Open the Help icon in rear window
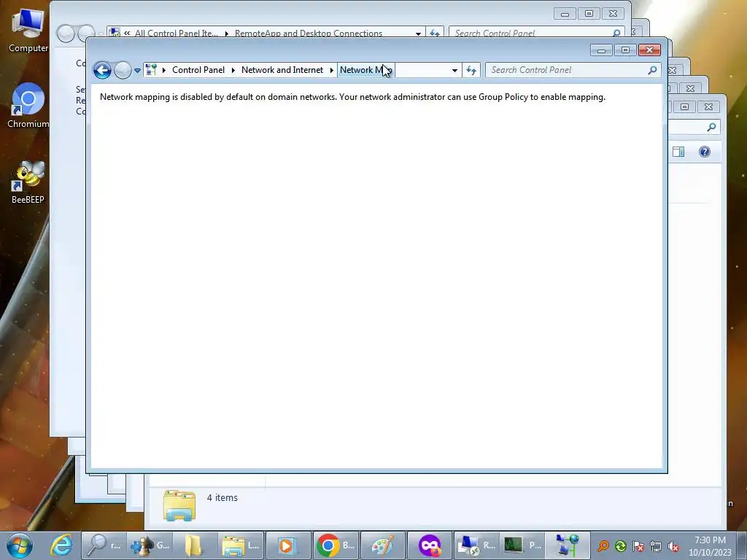747x560 pixels. (705, 152)
